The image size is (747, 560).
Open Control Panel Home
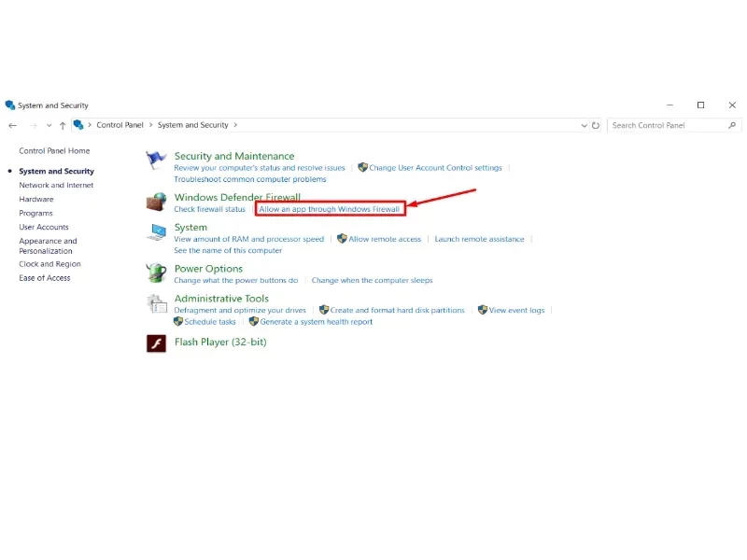click(x=54, y=151)
